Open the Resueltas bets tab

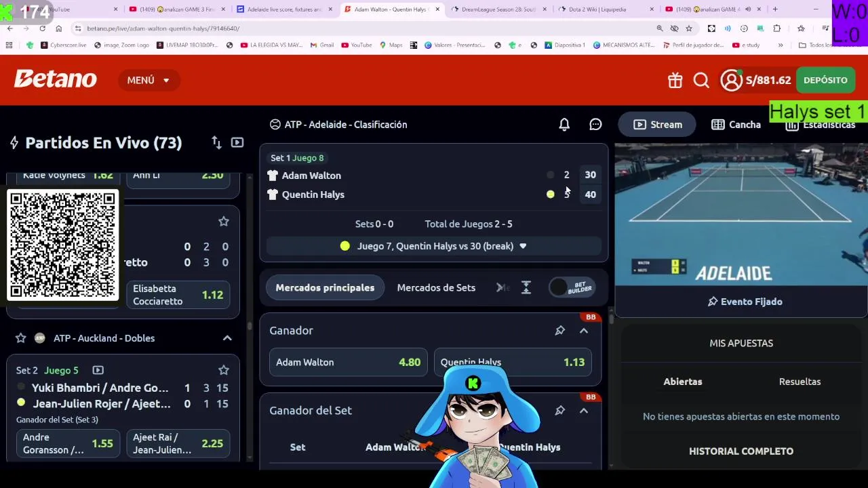point(800,382)
